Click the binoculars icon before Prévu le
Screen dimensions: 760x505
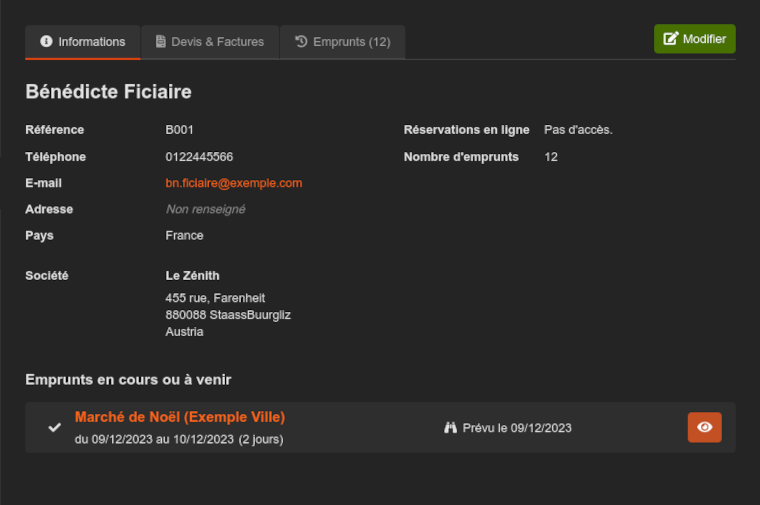450,428
